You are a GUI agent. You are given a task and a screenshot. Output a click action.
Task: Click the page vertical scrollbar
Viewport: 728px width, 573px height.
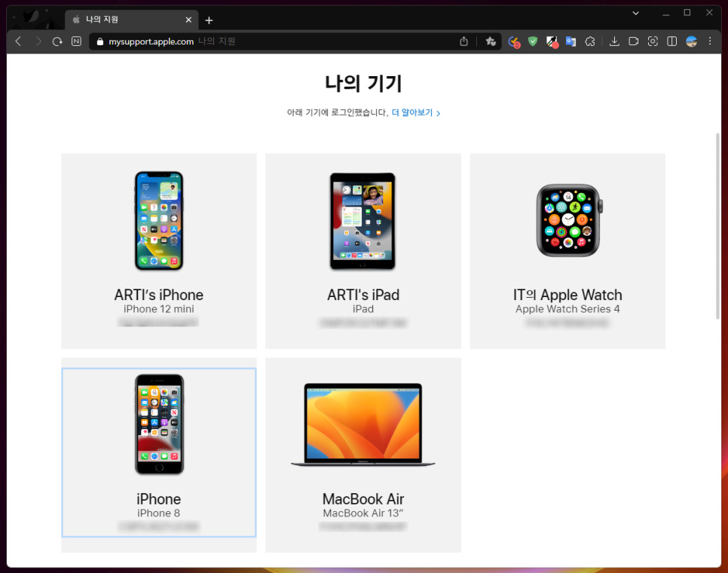[x=718, y=226]
